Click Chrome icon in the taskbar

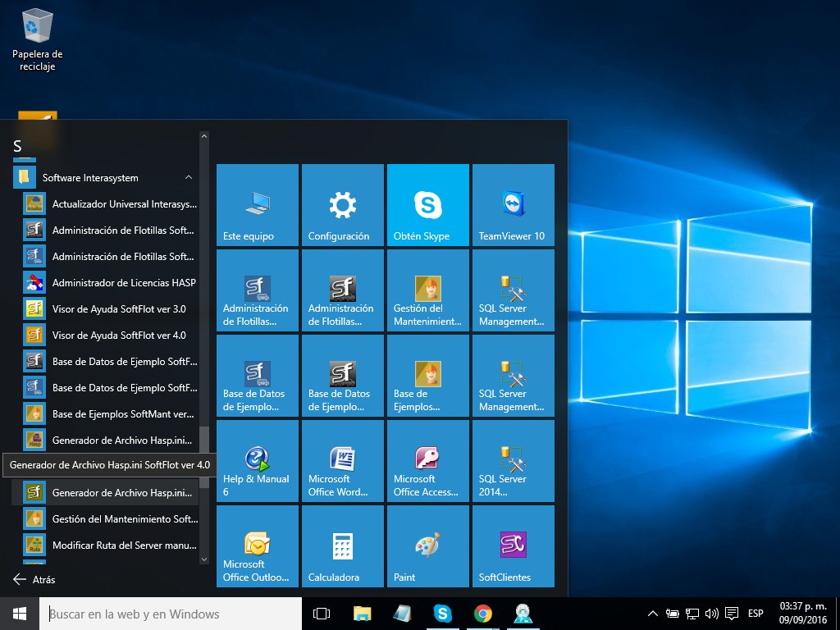click(x=483, y=614)
